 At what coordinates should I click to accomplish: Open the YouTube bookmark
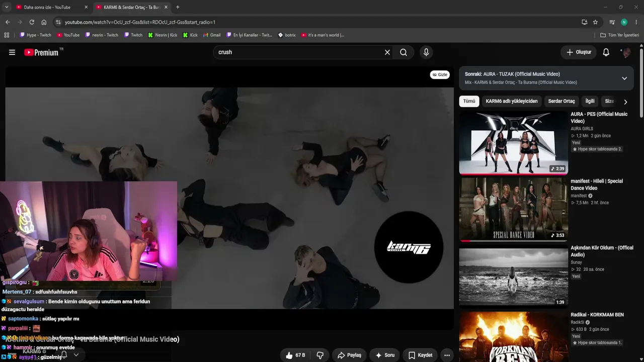click(x=68, y=35)
